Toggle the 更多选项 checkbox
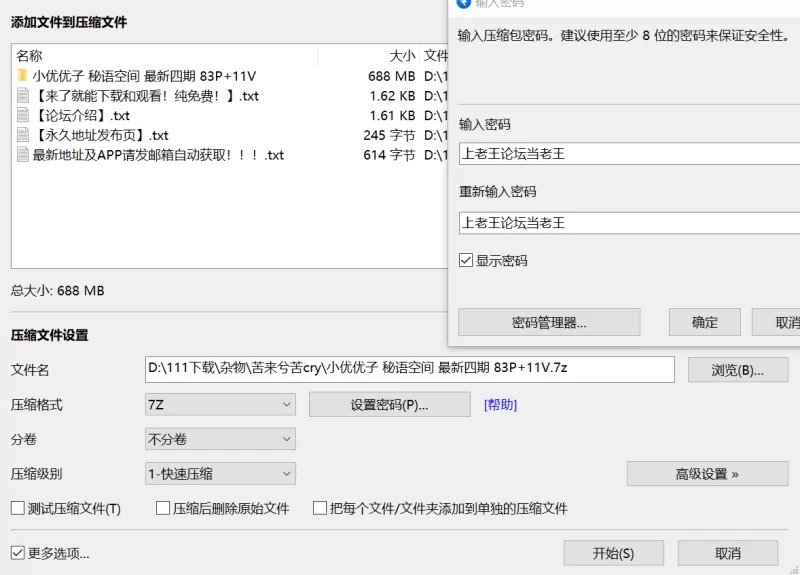800x575 pixels. [18, 553]
